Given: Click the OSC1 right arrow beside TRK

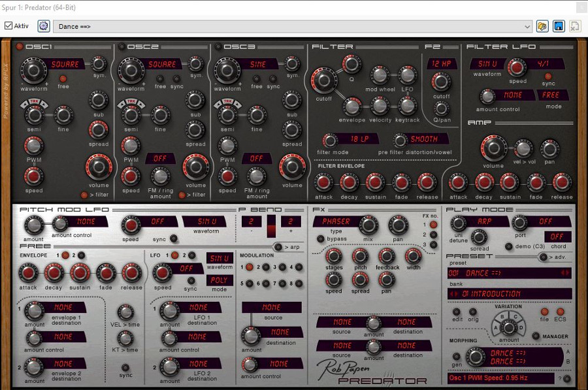Looking at the screenshot, I should click(x=44, y=105).
